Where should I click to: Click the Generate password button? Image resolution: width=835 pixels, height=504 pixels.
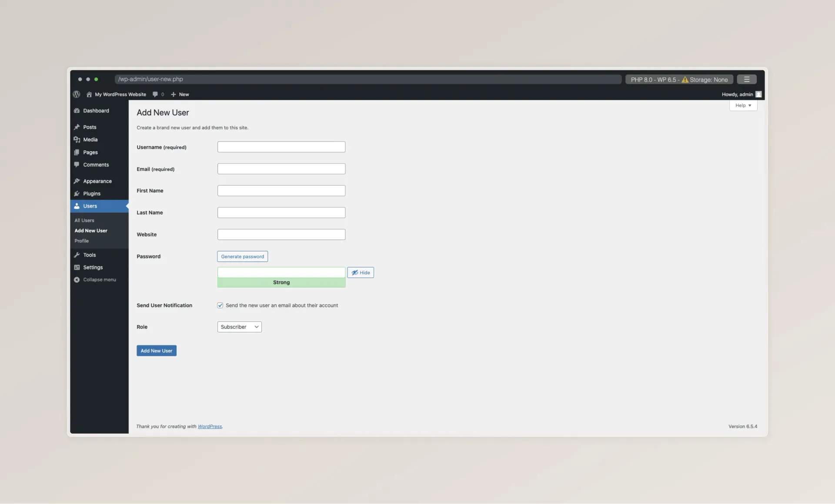click(x=242, y=256)
